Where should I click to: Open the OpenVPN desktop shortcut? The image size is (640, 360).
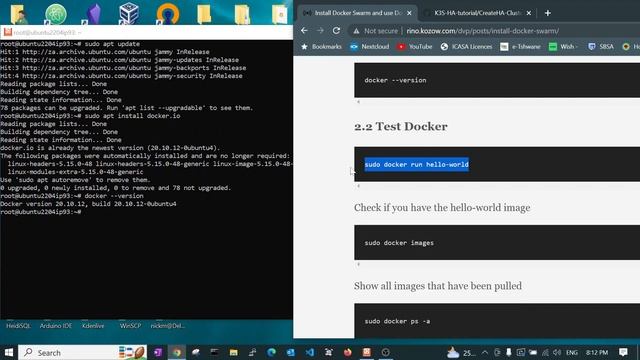167,13
